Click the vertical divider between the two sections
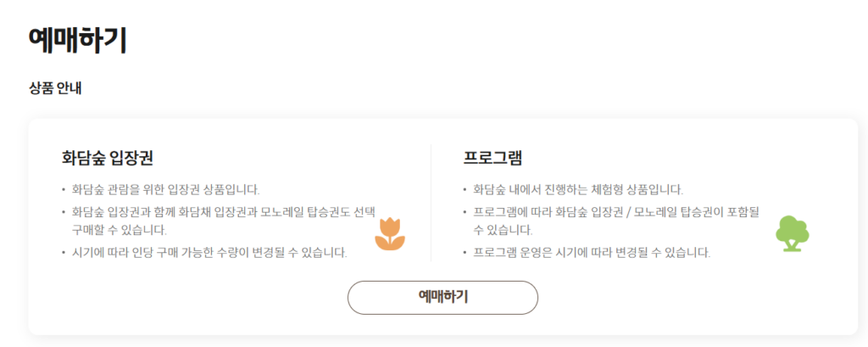The height and width of the screenshot is (347, 868). (431, 204)
